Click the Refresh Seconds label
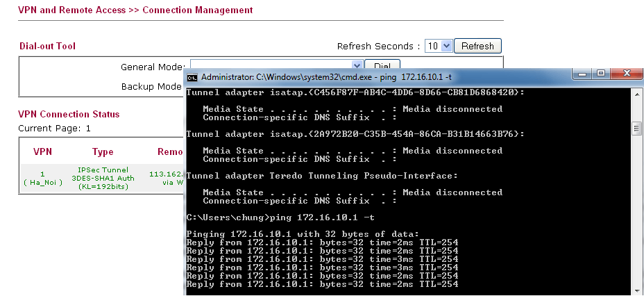This screenshot has height=296, width=644. [378, 46]
